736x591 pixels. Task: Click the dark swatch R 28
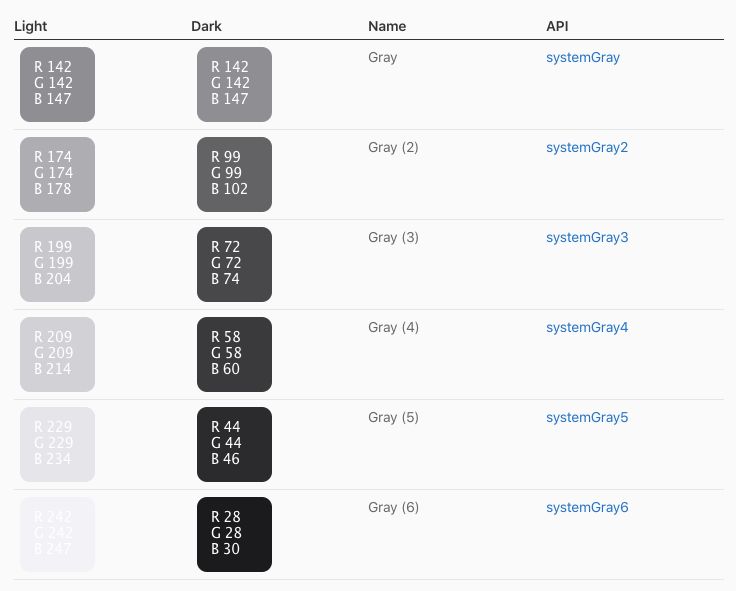point(234,534)
